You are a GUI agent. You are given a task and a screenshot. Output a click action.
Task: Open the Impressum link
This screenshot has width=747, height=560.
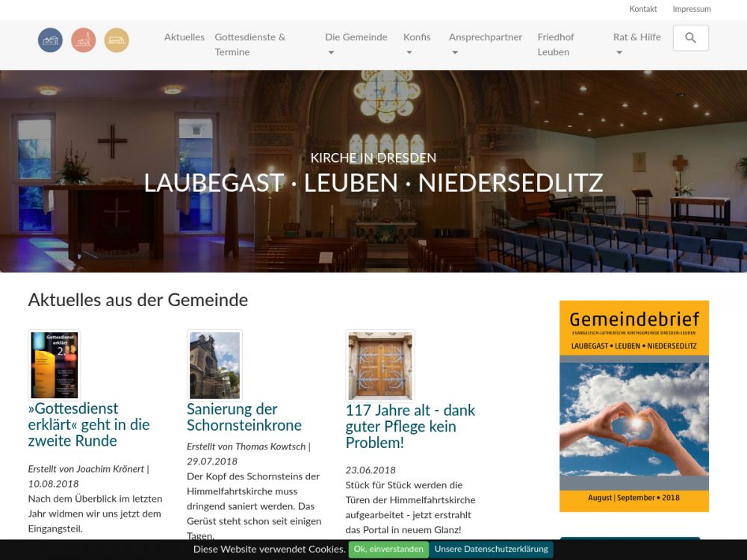[x=692, y=9]
